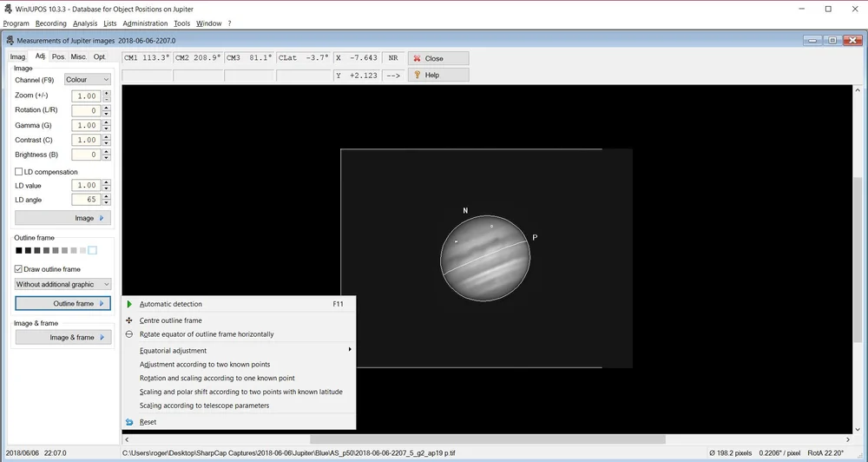868x462 pixels.
Task: Click the LD angle stepper arrows
Action: (106, 200)
